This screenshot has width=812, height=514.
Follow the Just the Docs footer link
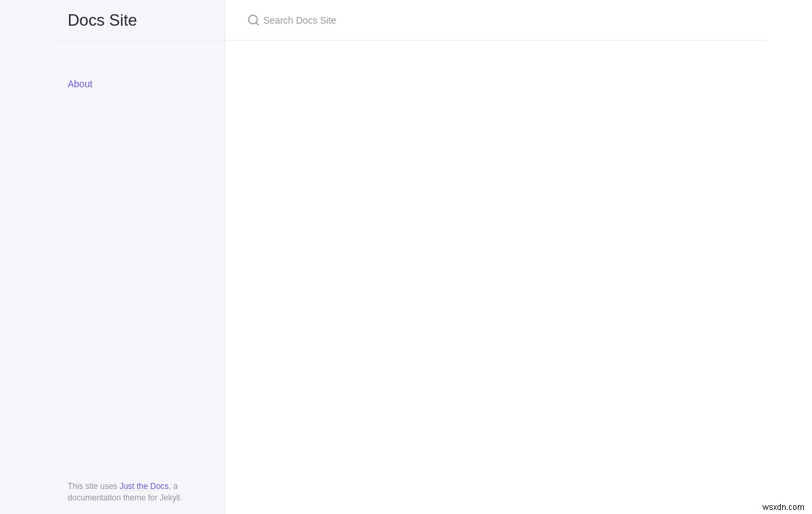point(143,486)
